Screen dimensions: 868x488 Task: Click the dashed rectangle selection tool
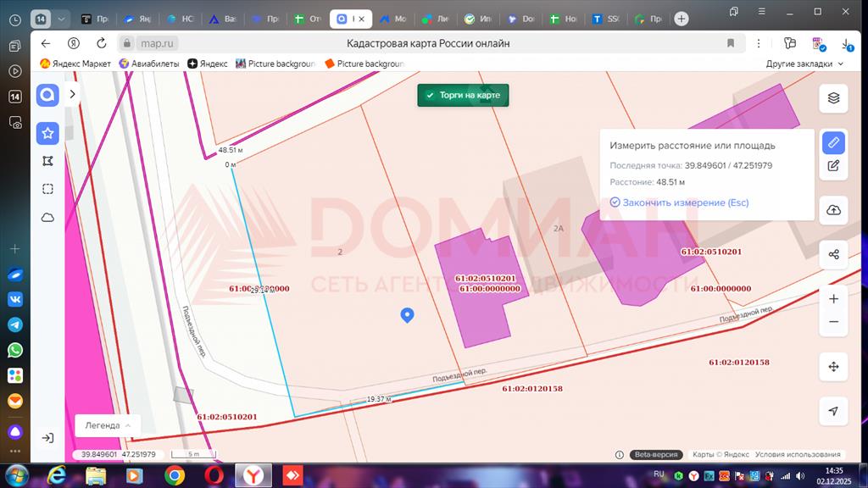point(47,189)
